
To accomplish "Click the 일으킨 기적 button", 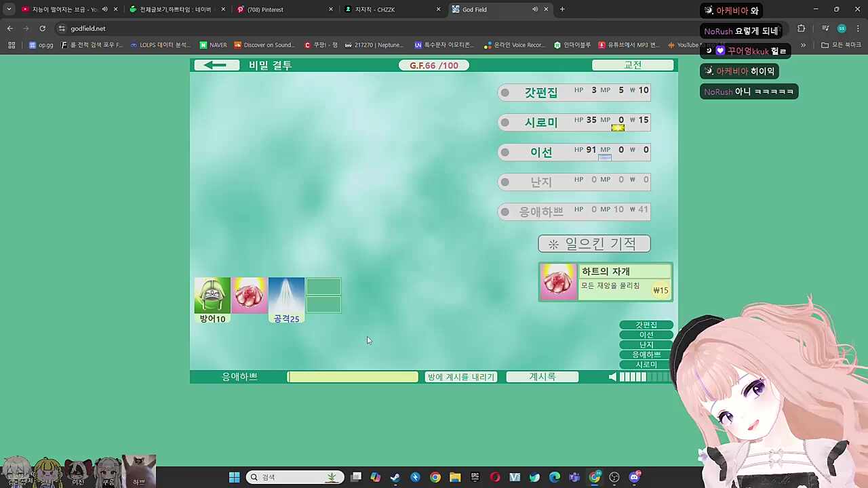I will pyautogui.click(x=594, y=243).
